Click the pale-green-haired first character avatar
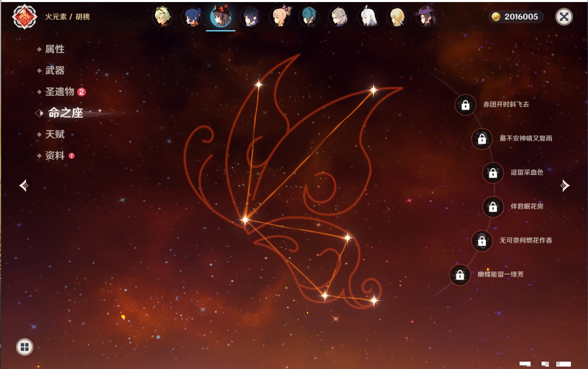 [x=162, y=17]
